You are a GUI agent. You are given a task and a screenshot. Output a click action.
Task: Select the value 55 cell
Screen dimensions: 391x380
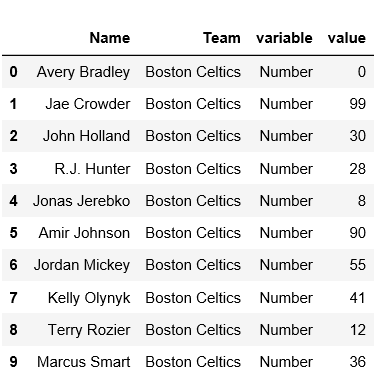(x=358, y=265)
